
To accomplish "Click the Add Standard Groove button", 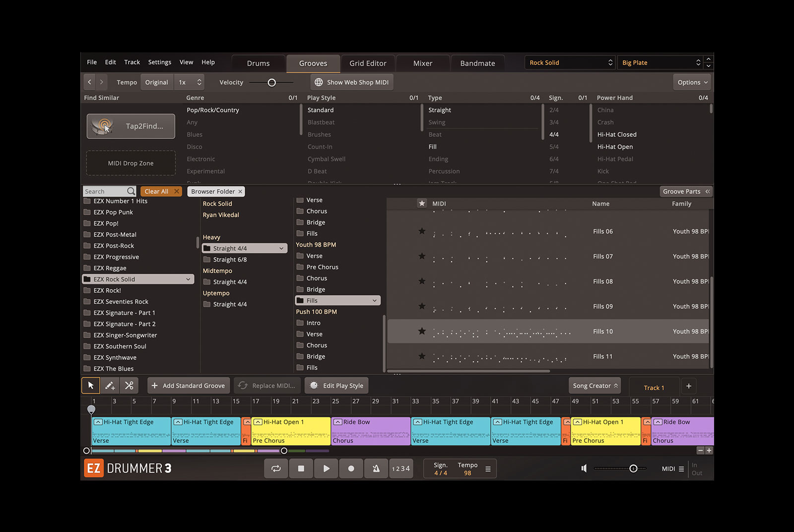I will 189,386.
